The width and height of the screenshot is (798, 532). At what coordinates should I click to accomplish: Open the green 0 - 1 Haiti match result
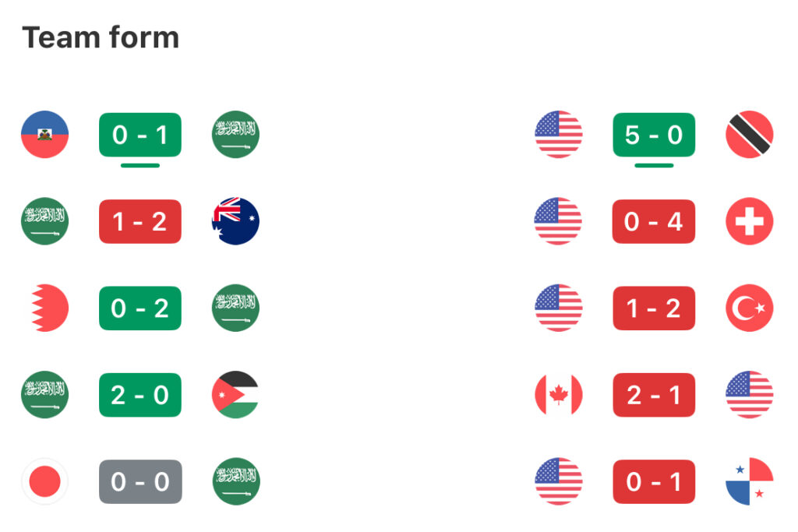(140, 135)
